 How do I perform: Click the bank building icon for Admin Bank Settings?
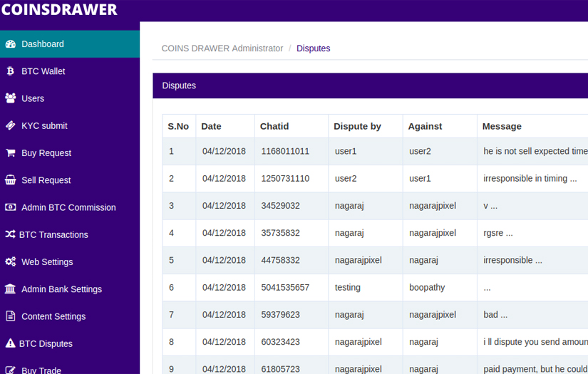[x=10, y=289]
